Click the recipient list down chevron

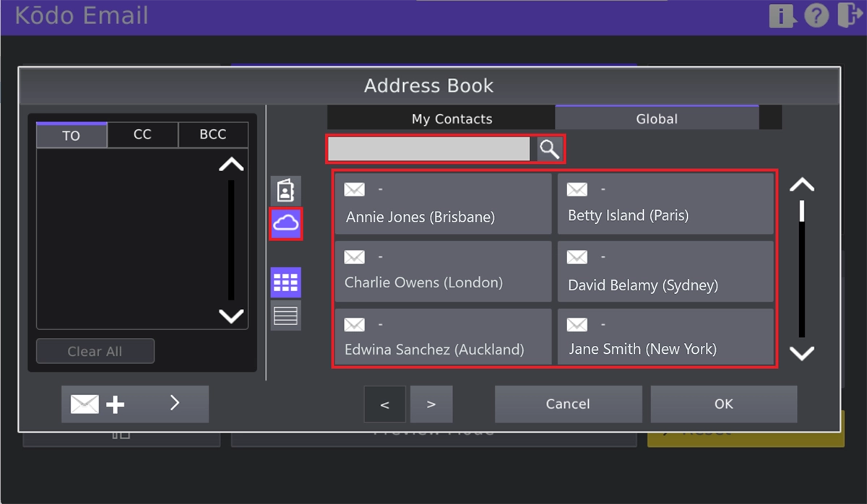coord(230,316)
